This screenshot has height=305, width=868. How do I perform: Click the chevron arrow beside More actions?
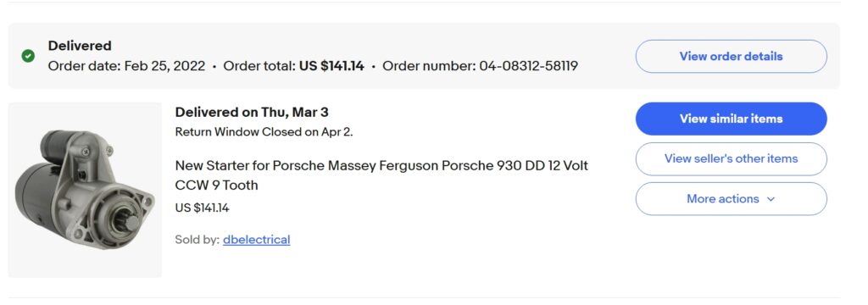[x=771, y=199]
